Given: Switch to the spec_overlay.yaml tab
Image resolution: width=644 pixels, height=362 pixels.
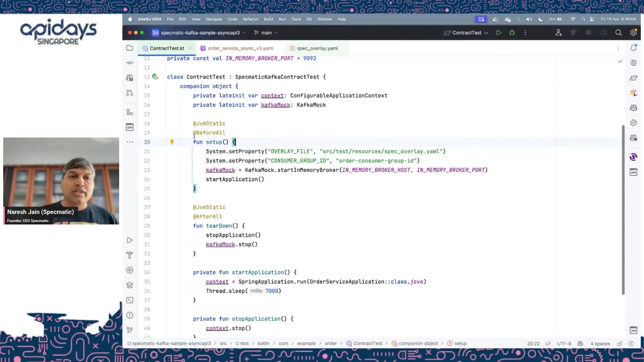Looking at the screenshot, I should click(x=317, y=48).
